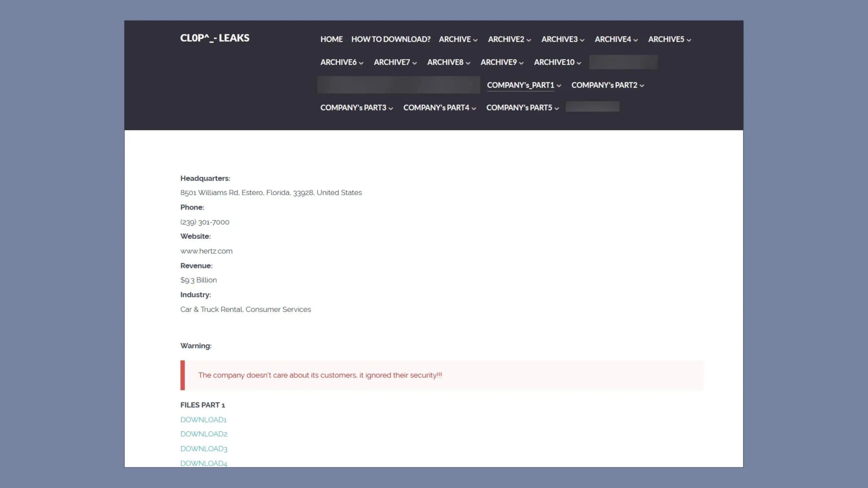The height and width of the screenshot is (488, 868).
Task: Open the HOME menu item
Action: click(331, 39)
